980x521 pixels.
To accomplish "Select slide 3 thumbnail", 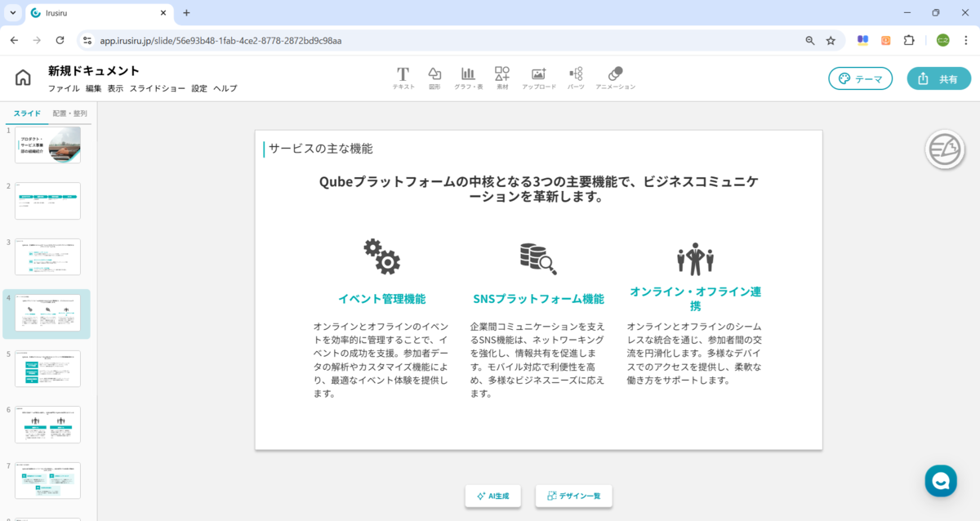I will click(x=48, y=257).
